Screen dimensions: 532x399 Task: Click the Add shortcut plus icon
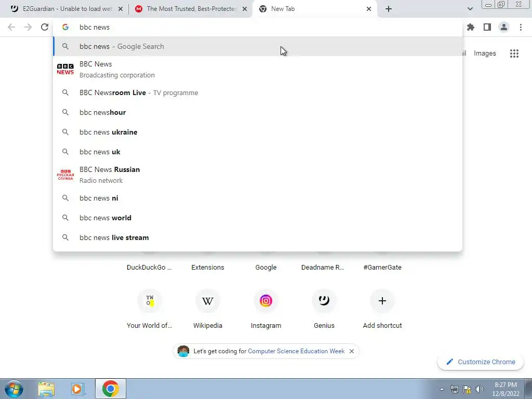pos(382,301)
